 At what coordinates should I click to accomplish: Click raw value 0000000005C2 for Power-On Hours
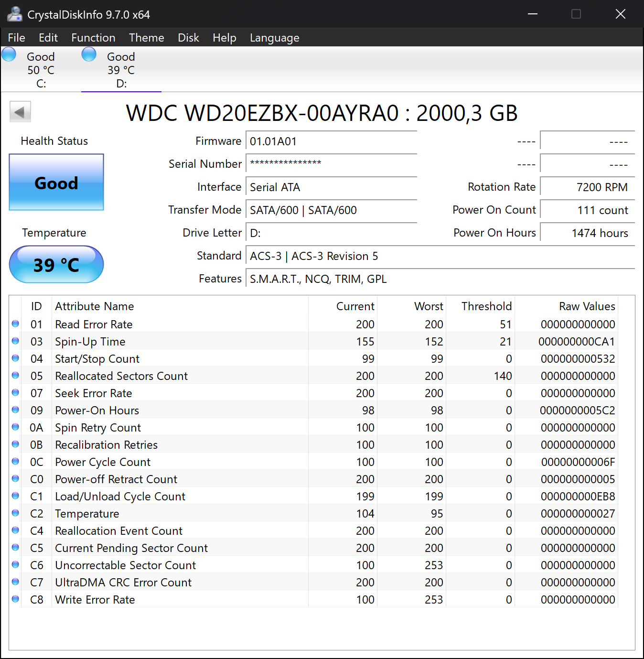[578, 411]
